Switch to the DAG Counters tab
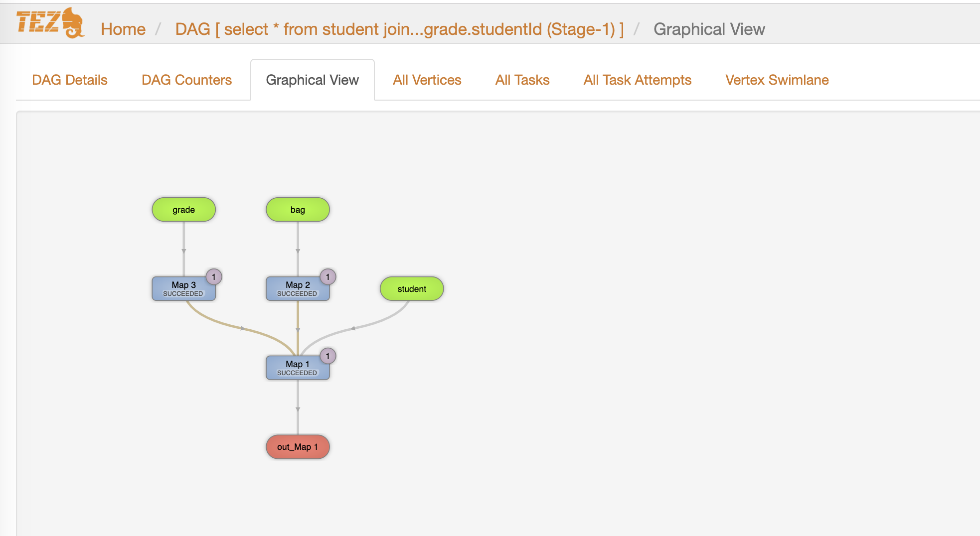980x536 pixels. [186, 80]
